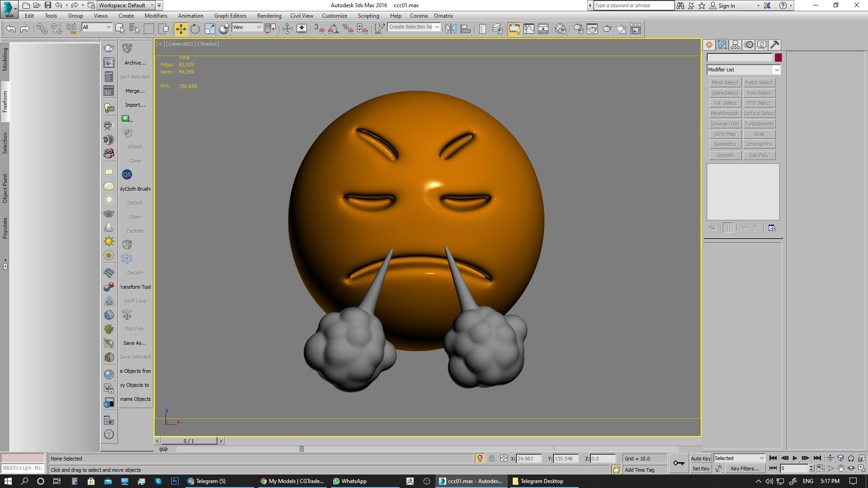The width and height of the screenshot is (868, 488).
Task: Click the Edit Named Selection Sets icon
Action: [x=379, y=29]
